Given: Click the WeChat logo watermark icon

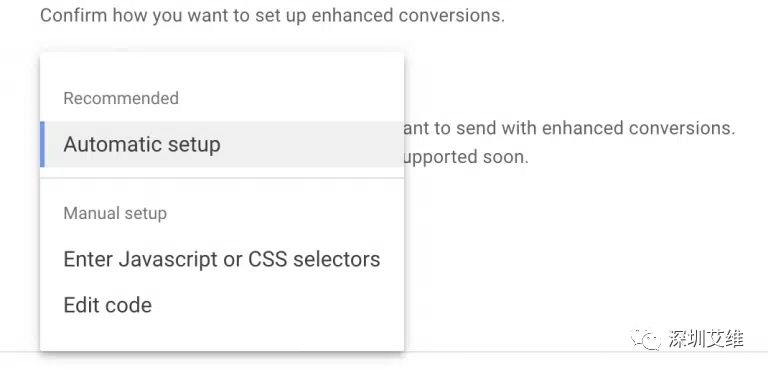Looking at the screenshot, I should [x=646, y=339].
